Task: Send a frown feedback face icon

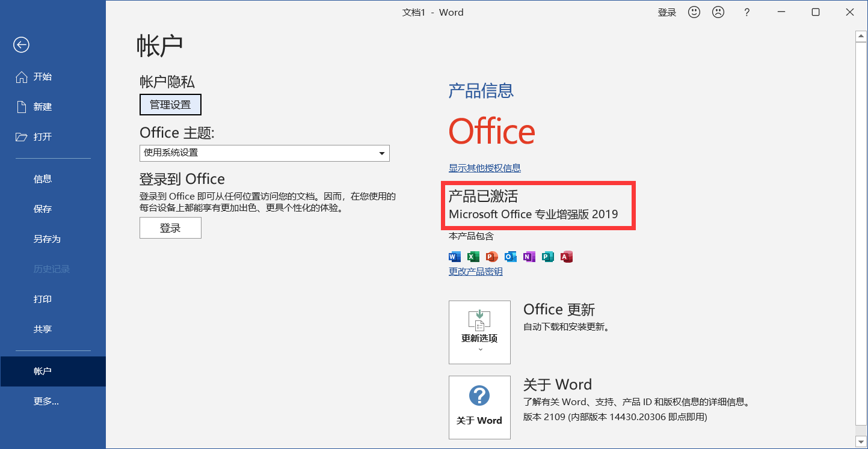Action: 718,12
